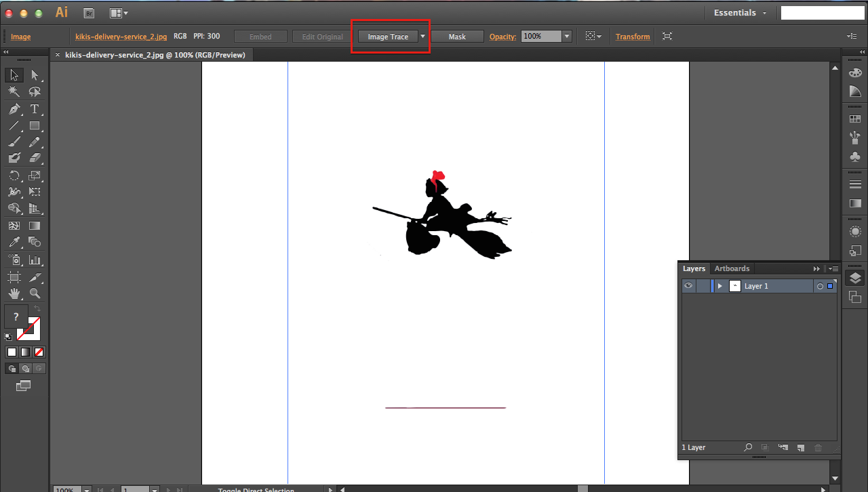The width and height of the screenshot is (868, 492).
Task: Choose the Eraser tool
Action: pyautogui.click(x=35, y=159)
